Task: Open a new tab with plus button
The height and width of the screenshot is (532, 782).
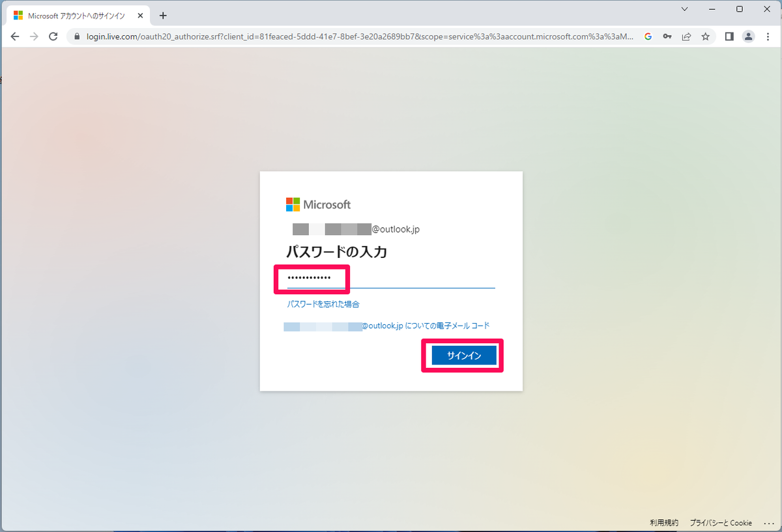Action: [x=163, y=16]
